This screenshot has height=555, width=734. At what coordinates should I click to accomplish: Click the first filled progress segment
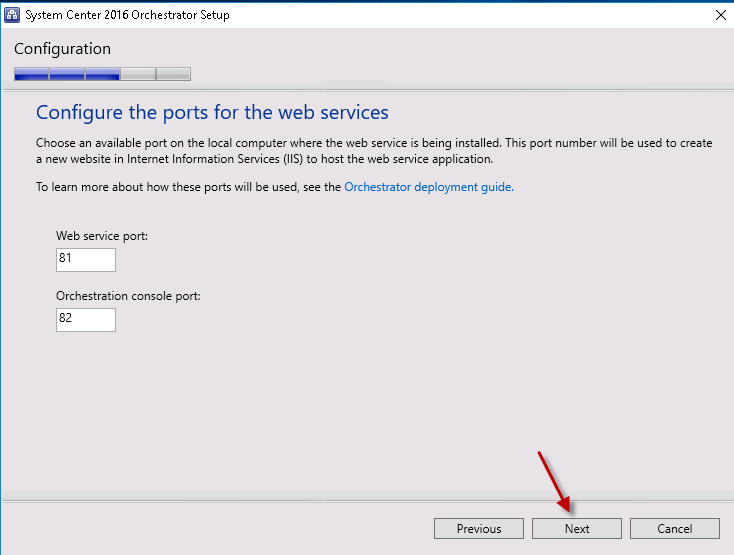click(x=31, y=74)
